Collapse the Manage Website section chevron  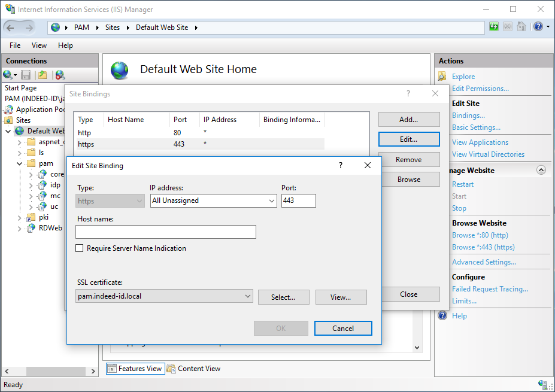[x=541, y=170]
